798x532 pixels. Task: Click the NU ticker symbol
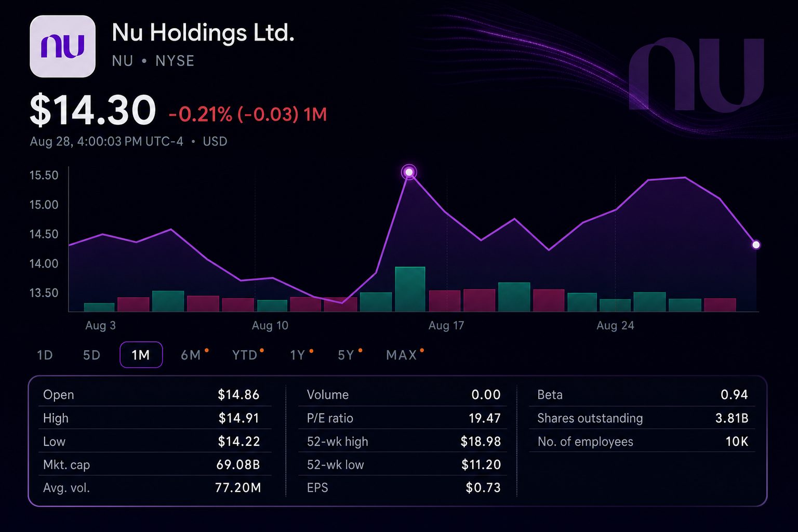(123, 61)
